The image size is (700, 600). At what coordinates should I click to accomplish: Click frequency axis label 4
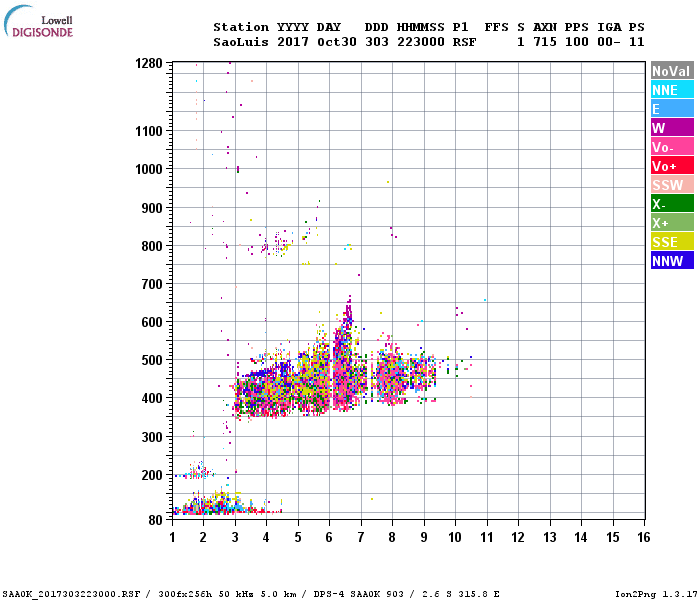click(x=267, y=537)
